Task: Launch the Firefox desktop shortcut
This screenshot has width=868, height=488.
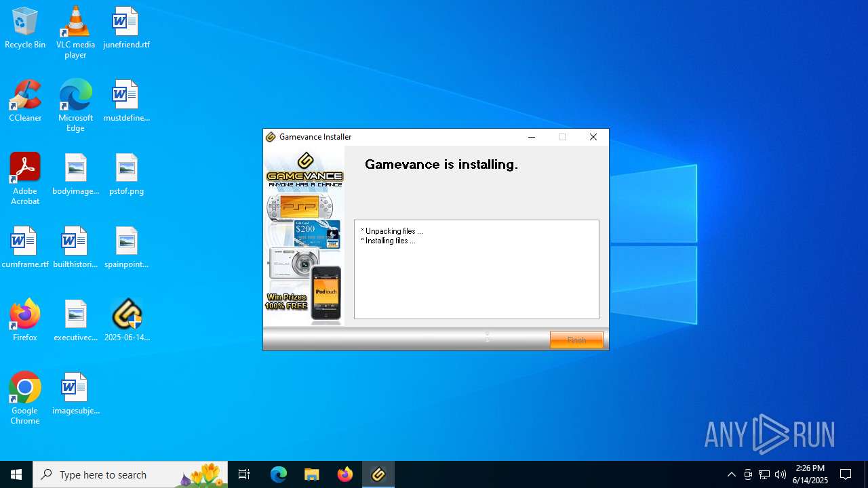Action: click(x=25, y=320)
